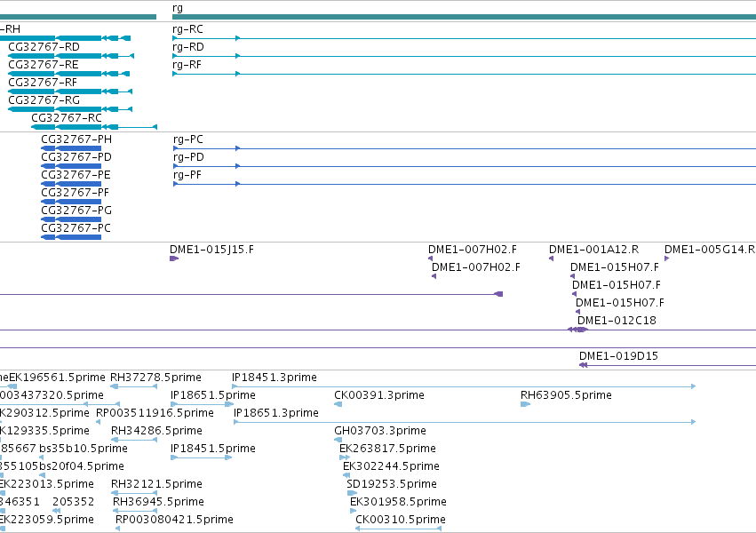Click the RP003511916.5prime EST label

[x=155, y=413]
